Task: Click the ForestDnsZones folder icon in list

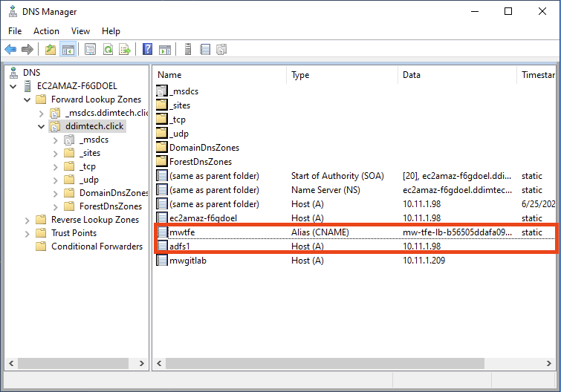Action: point(162,162)
